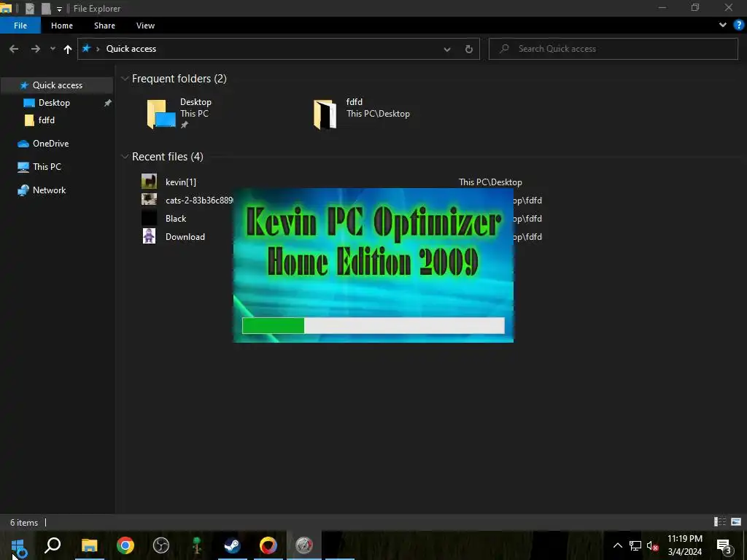Click File Explorer taskbar icon
The height and width of the screenshot is (560, 747).
89,545
